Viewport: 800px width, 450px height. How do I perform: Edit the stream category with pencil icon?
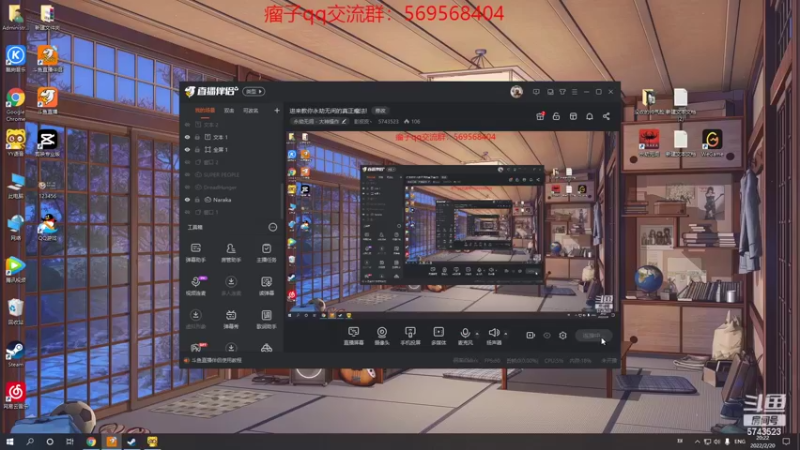click(344, 121)
